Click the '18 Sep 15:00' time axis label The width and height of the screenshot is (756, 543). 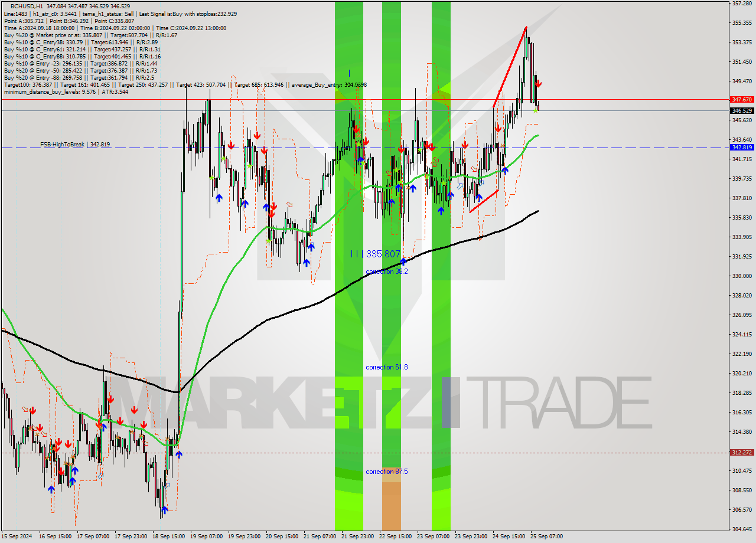(169, 537)
